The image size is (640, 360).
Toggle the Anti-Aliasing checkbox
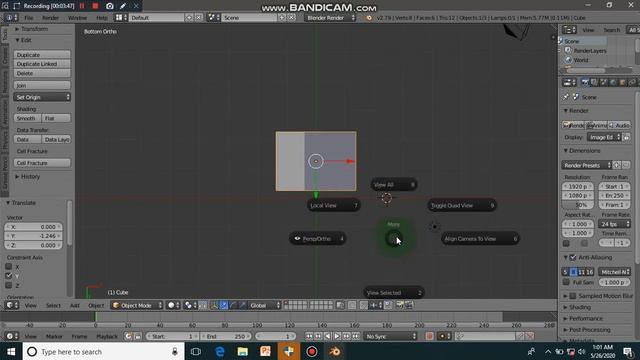(573, 258)
